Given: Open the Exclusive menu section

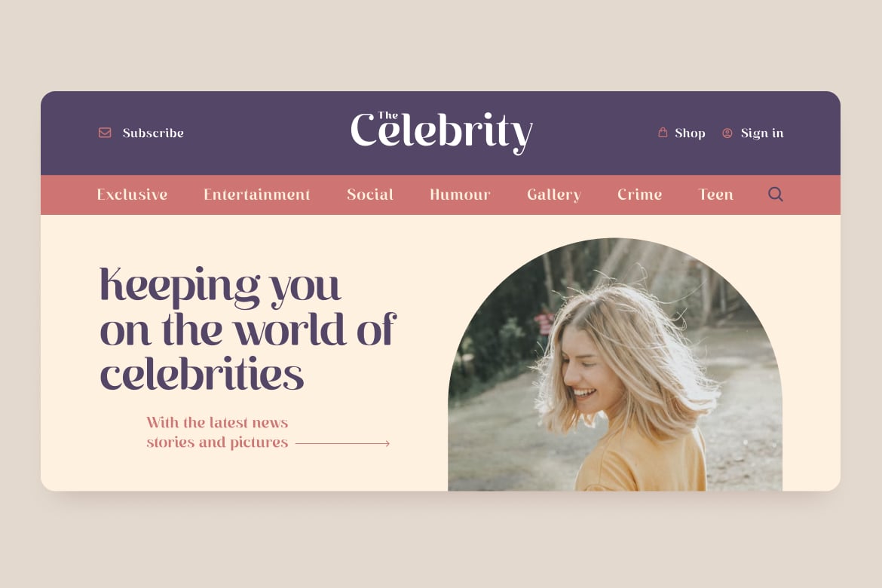Looking at the screenshot, I should point(132,194).
